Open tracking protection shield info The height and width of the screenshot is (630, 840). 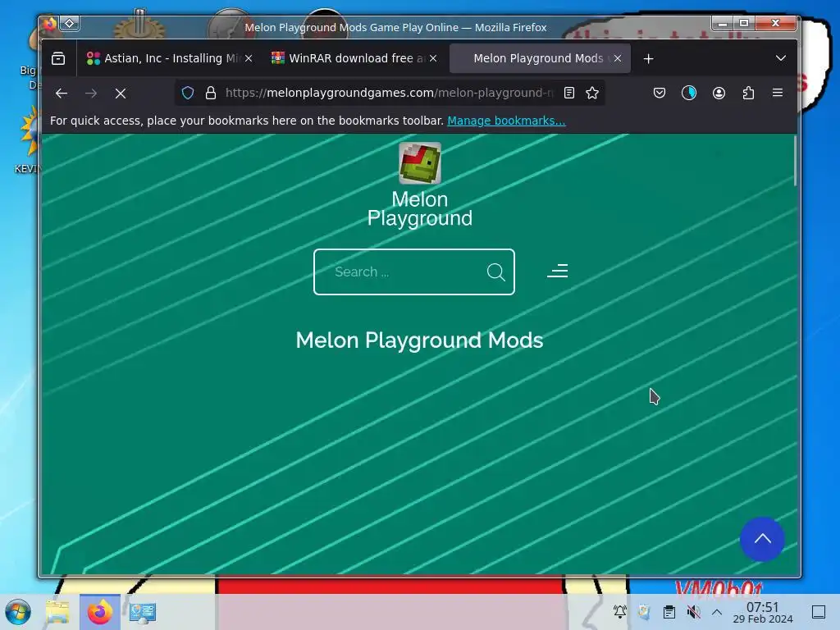(x=188, y=93)
